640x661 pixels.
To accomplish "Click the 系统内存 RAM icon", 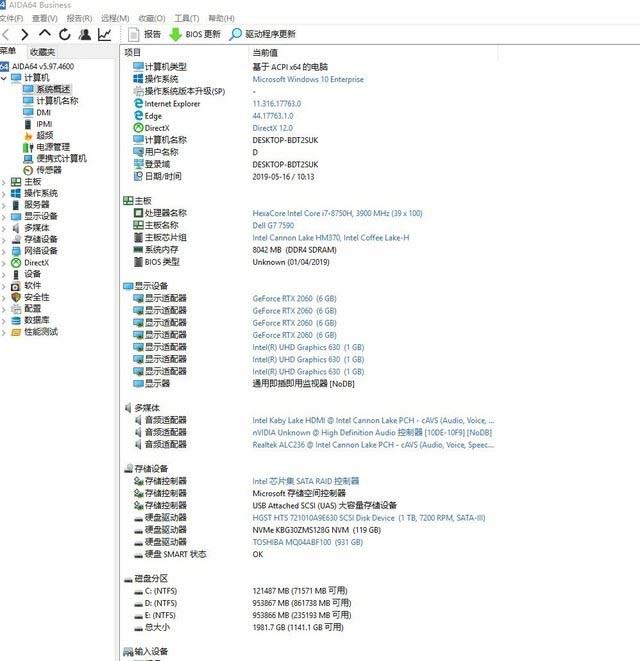I will [x=138, y=250].
